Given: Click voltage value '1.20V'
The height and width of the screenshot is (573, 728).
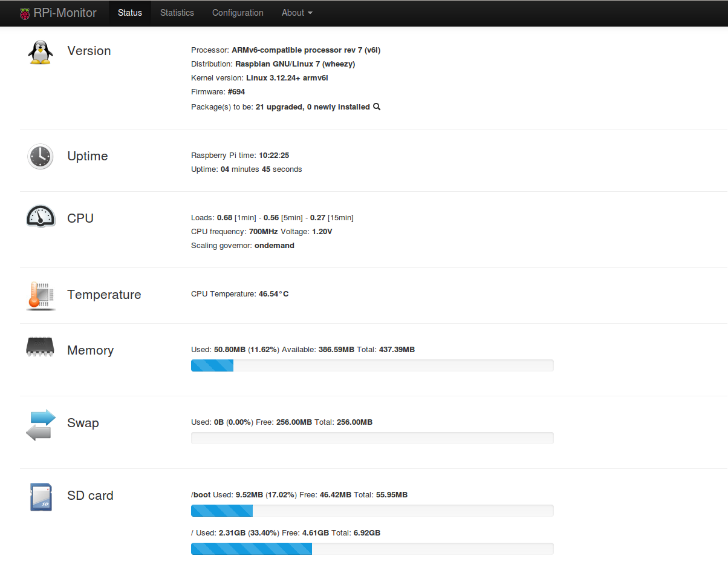Looking at the screenshot, I should tap(322, 232).
